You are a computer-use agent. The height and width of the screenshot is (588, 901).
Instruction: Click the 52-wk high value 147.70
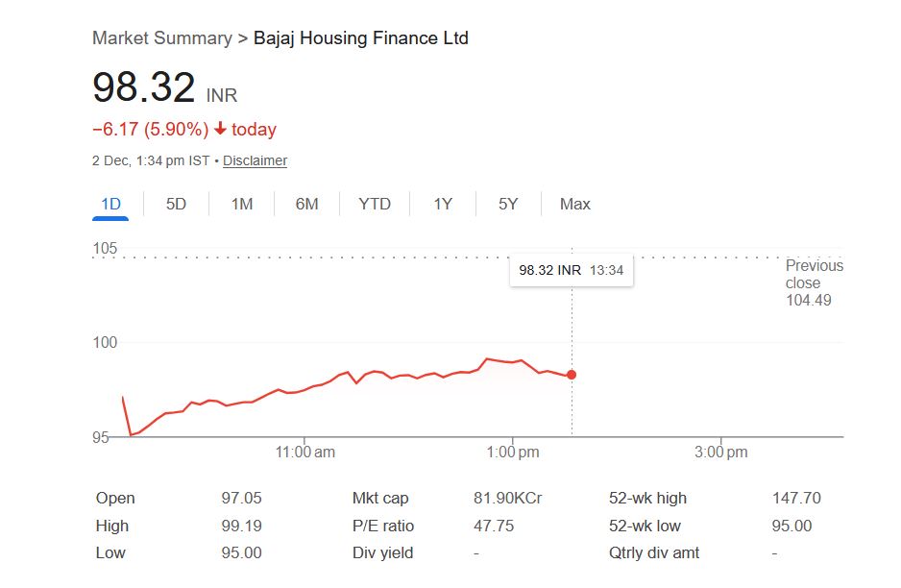796,498
